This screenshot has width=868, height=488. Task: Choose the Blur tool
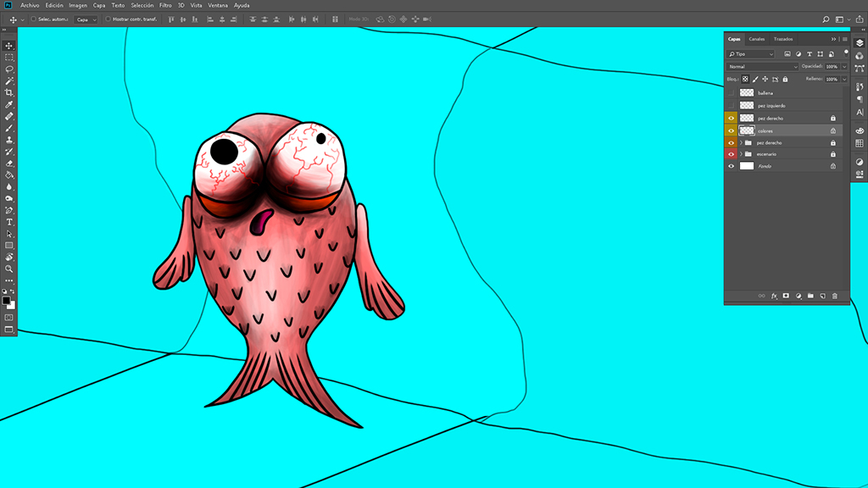8,186
